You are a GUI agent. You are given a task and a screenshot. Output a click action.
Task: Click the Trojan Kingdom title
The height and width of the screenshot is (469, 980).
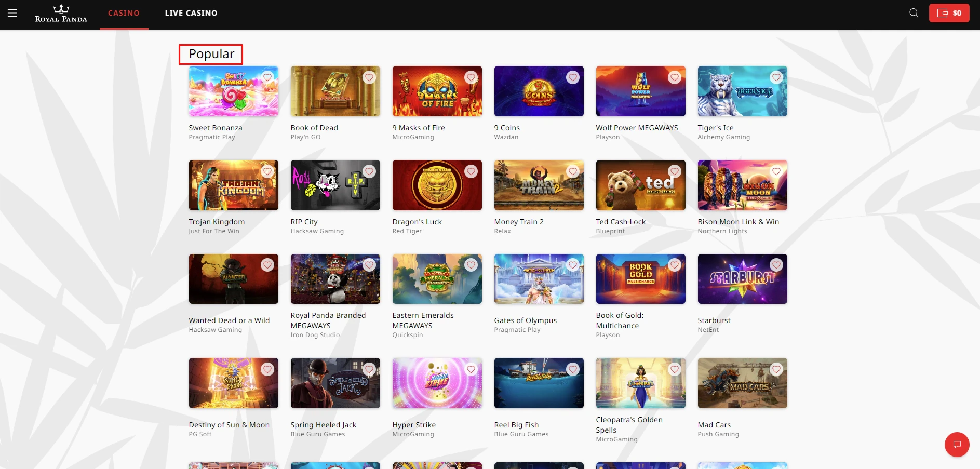coord(217,222)
